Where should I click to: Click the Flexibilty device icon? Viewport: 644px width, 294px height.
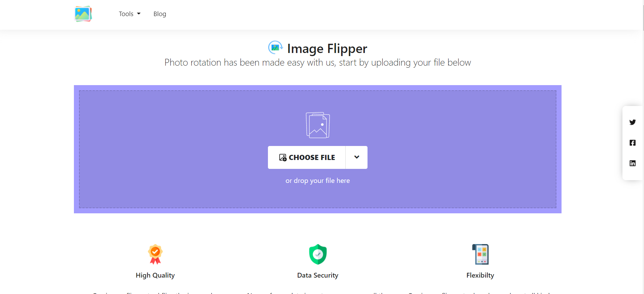point(480,254)
